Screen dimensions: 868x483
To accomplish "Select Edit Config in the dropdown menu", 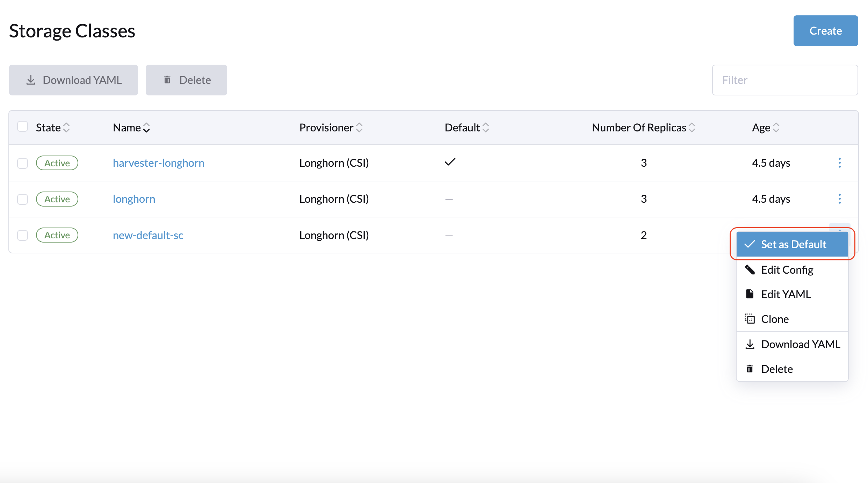I will (x=787, y=270).
